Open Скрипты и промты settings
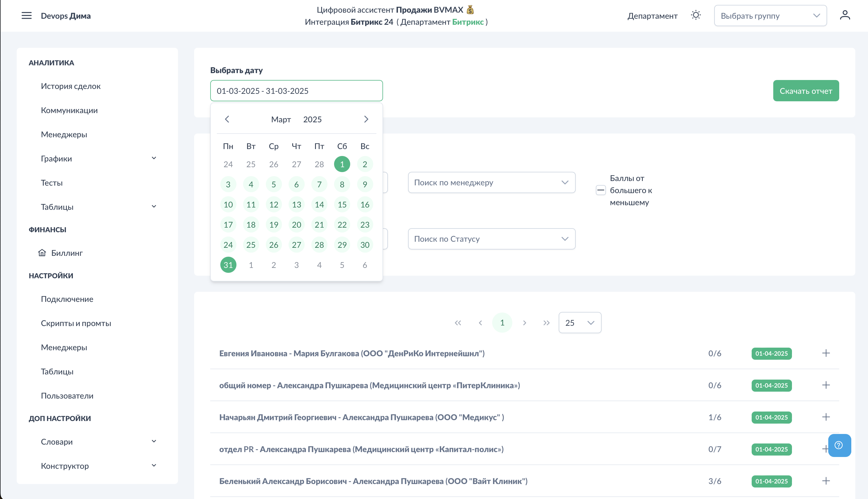Viewport: 868px width, 499px height. point(76,323)
